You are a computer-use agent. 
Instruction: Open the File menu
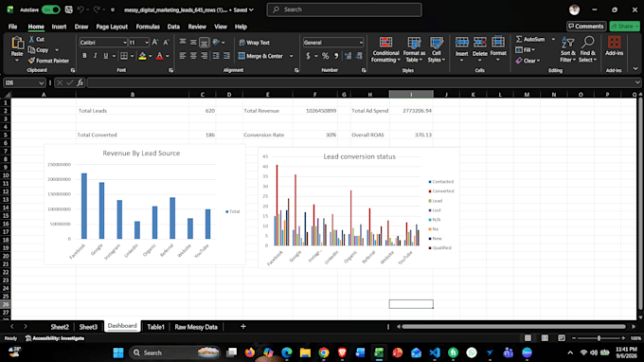click(x=12, y=27)
